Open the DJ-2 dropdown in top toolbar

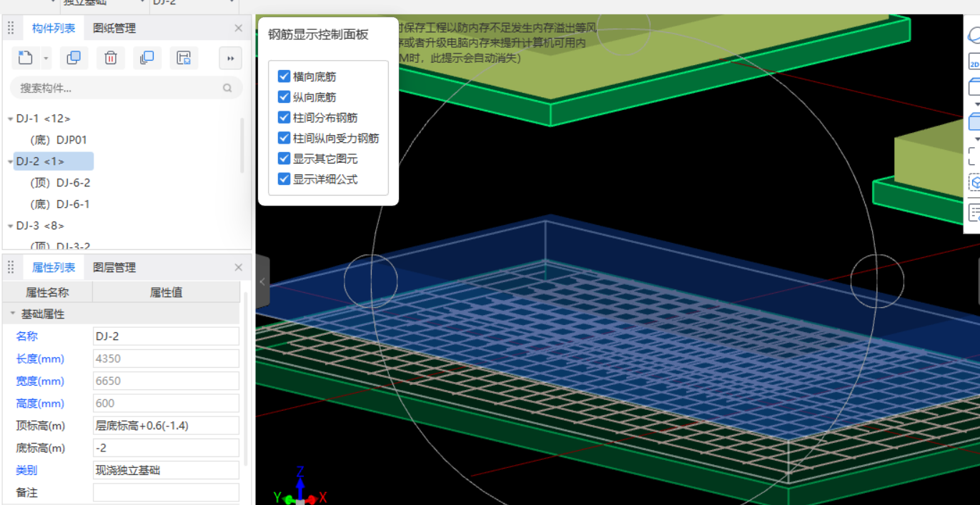click(x=232, y=2)
